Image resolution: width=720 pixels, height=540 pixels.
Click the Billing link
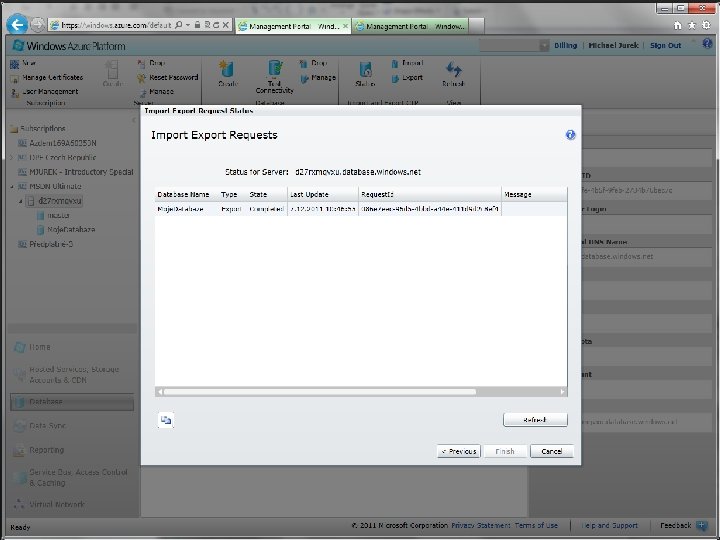[x=565, y=45]
